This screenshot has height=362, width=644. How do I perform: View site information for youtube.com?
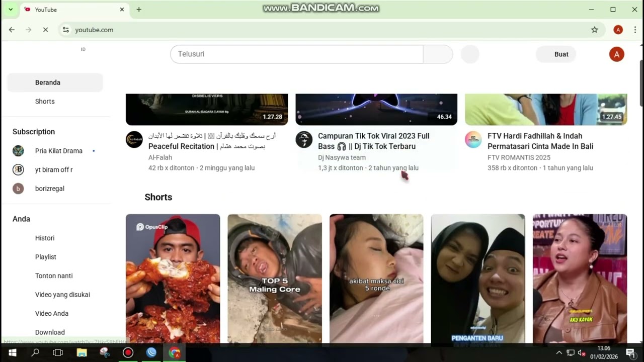pyautogui.click(x=65, y=30)
